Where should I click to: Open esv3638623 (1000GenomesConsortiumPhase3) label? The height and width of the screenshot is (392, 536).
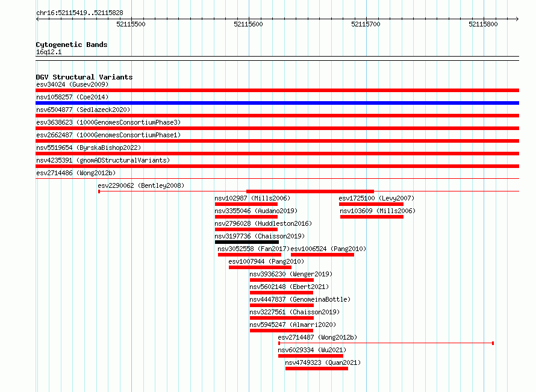tap(108, 122)
